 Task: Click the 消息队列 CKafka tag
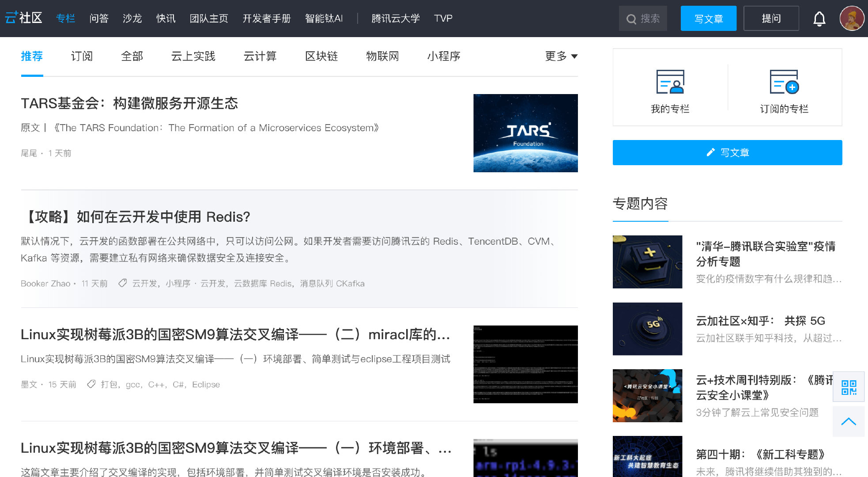coord(332,284)
